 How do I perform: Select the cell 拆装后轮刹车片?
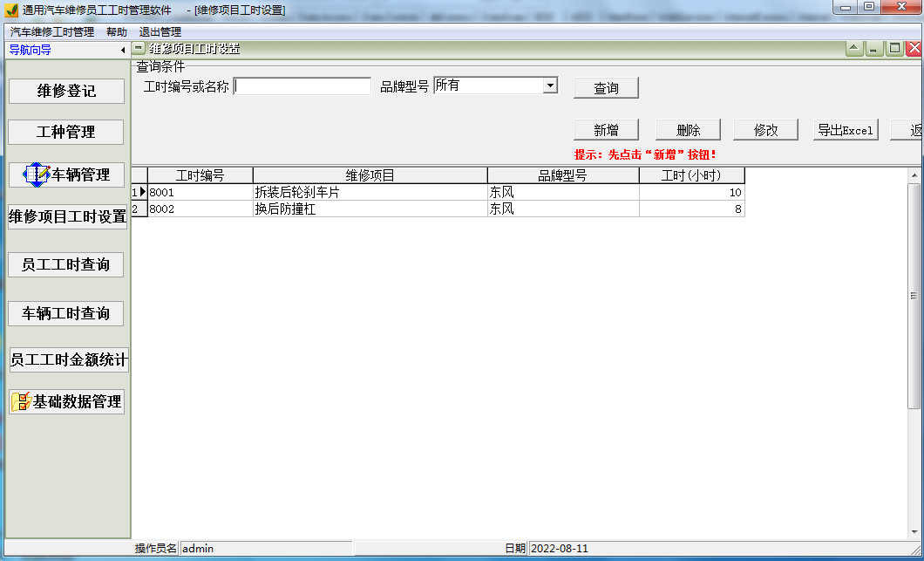370,192
